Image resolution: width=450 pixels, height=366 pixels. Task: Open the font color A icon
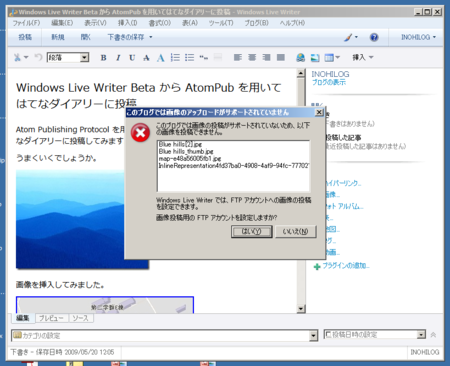[160, 57]
